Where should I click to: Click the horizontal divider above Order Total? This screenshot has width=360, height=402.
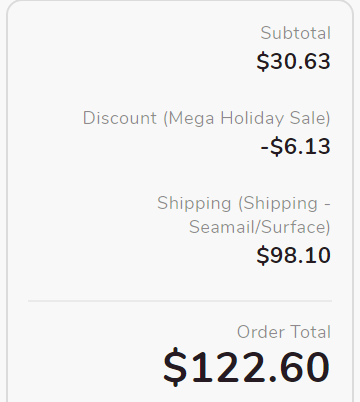(180, 301)
